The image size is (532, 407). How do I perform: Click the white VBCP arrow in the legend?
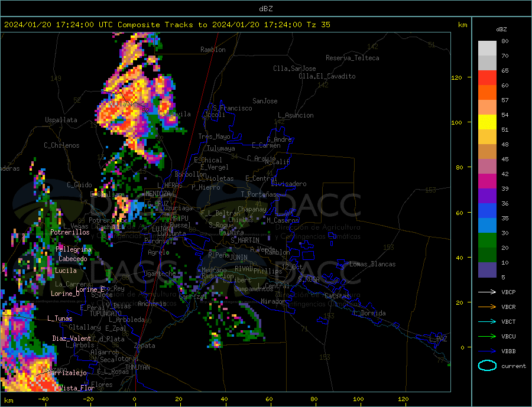487,292
